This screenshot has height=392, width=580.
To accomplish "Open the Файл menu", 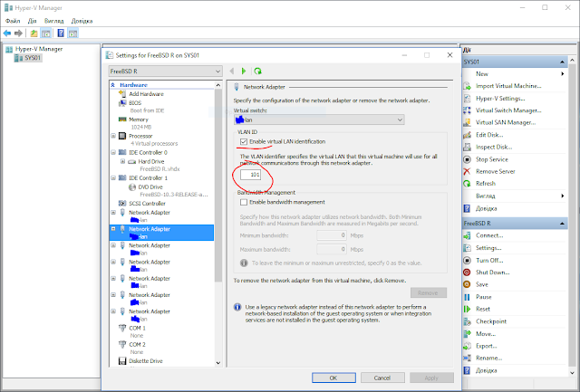I will click(13, 19).
